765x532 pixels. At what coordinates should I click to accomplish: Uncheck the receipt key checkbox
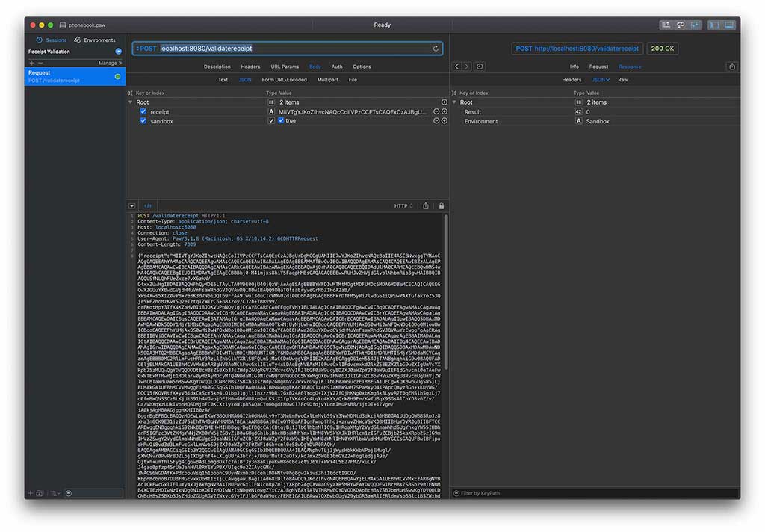(x=143, y=111)
